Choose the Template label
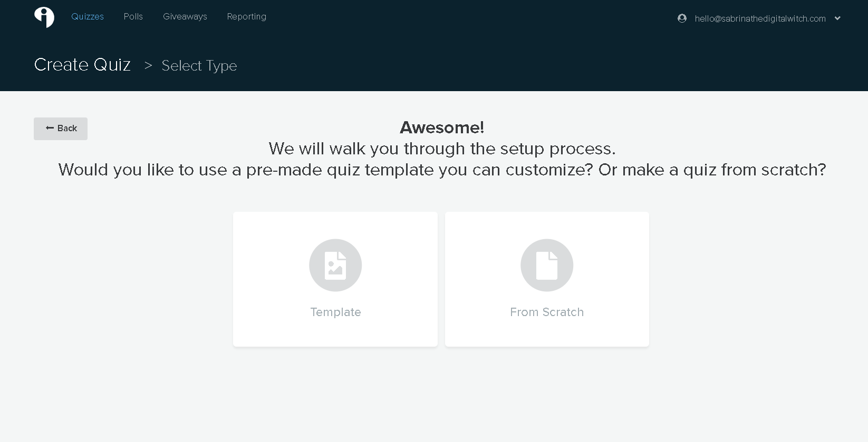Image resolution: width=868 pixels, height=442 pixels. click(335, 312)
